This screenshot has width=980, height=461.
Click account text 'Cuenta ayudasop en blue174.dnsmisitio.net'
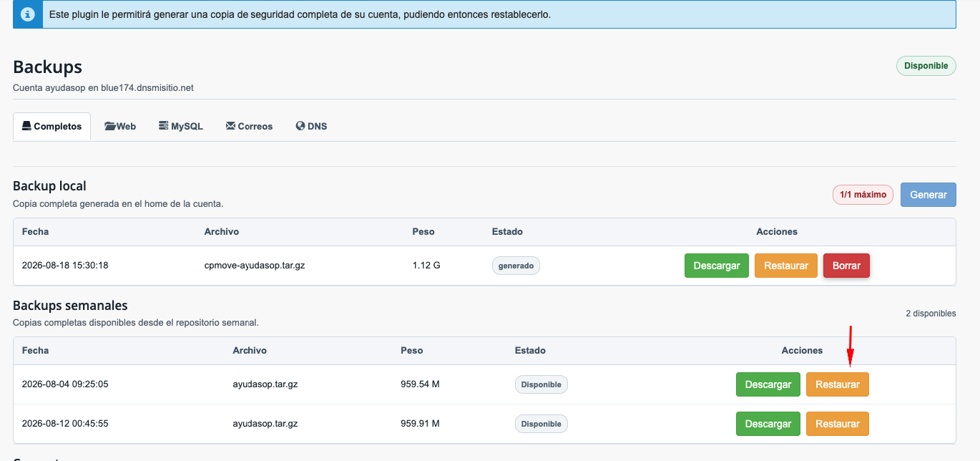coord(103,88)
